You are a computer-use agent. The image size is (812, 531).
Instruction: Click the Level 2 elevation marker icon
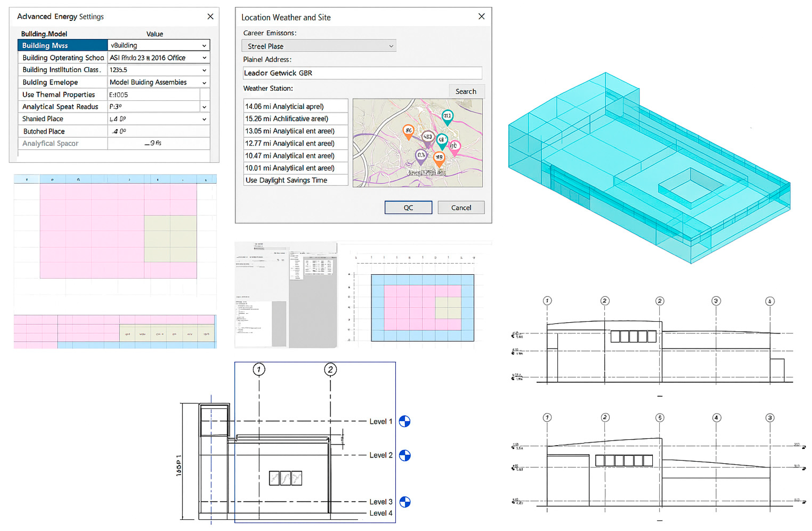tap(405, 455)
